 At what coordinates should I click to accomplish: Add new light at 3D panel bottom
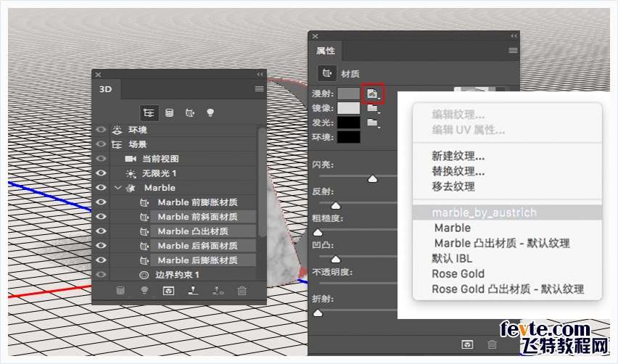(144, 291)
